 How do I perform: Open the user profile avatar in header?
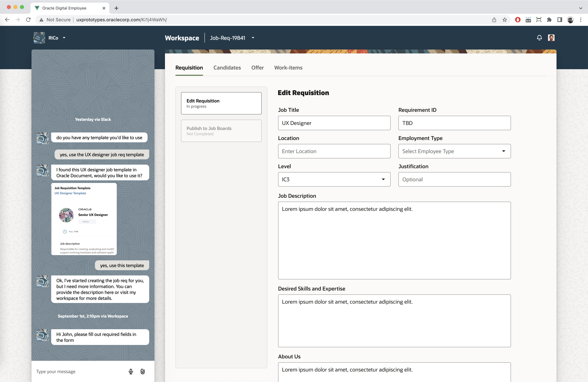tap(551, 38)
